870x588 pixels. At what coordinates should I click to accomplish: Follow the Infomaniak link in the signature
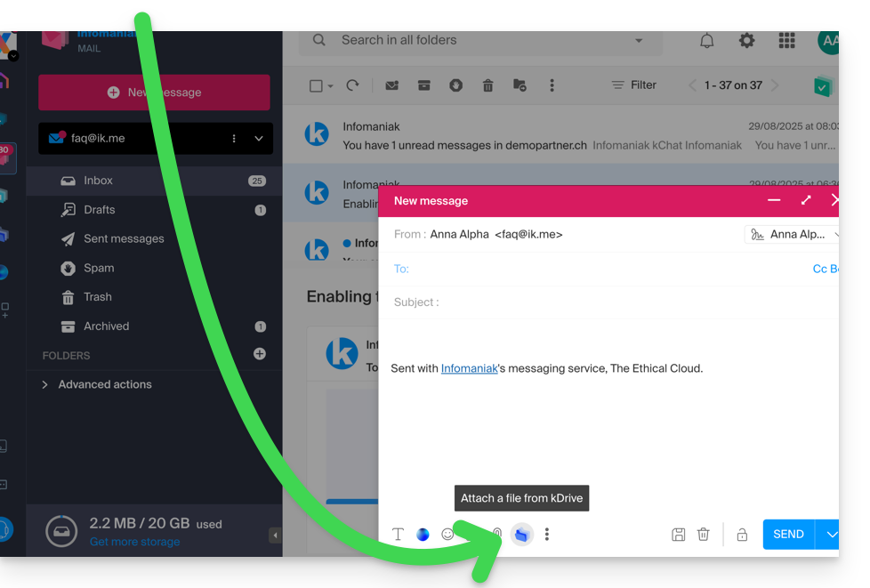pyautogui.click(x=469, y=368)
